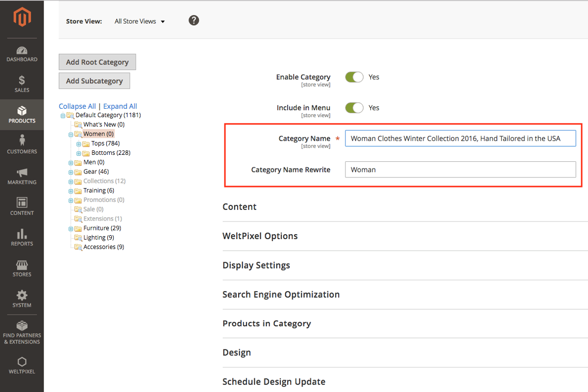588x392 pixels.
Task: Click the Tops folder icon
Action: [x=86, y=144]
